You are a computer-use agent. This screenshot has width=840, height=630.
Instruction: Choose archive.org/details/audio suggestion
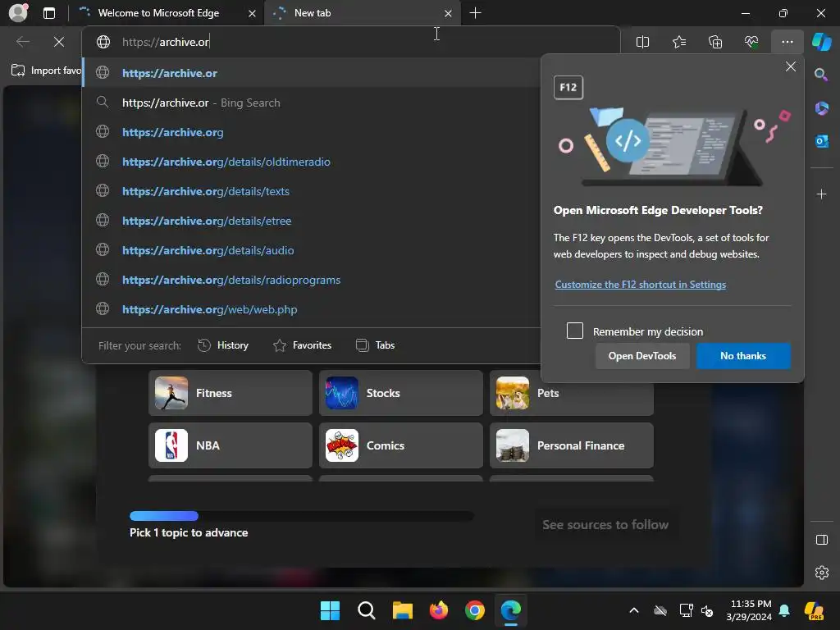[x=311, y=249]
